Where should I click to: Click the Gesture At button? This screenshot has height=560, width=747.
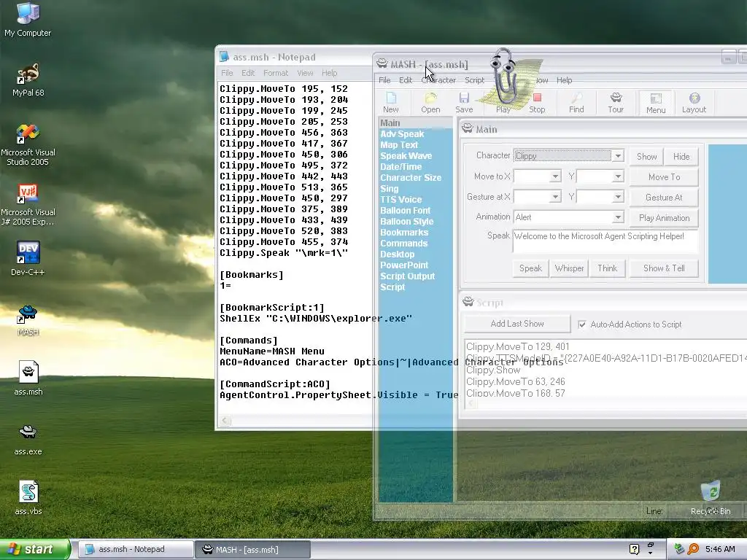(664, 198)
